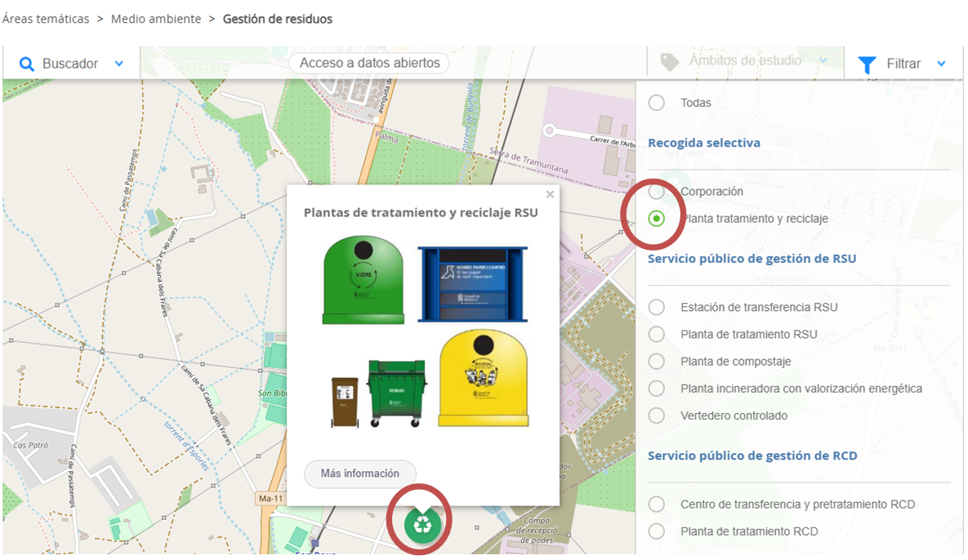Expand the Buscador dropdown arrow
The image size is (968, 560).
[x=119, y=64]
